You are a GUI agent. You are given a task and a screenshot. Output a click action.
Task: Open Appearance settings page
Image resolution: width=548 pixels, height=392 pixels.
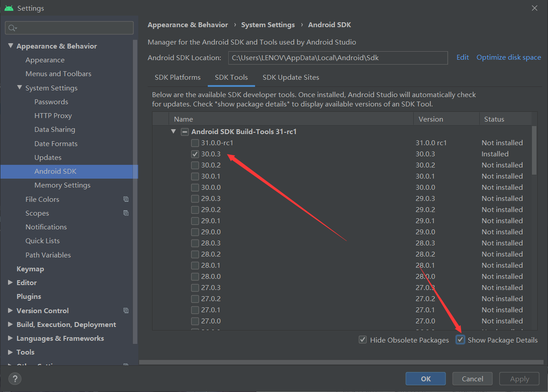[x=45, y=60]
